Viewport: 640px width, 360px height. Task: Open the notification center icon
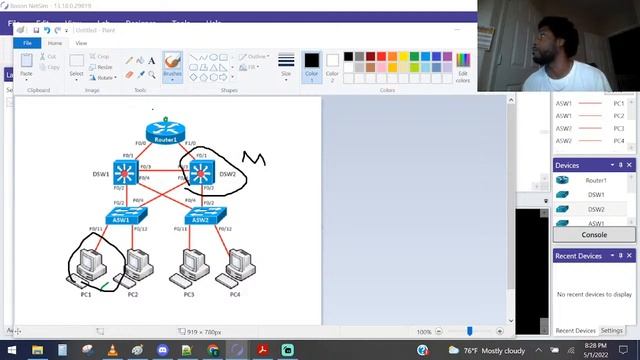click(x=623, y=350)
